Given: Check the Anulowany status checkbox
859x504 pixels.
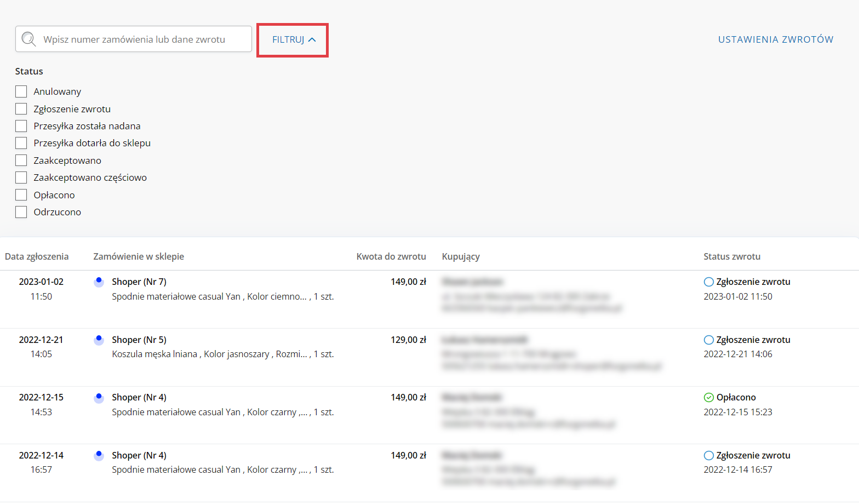Looking at the screenshot, I should [21, 91].
